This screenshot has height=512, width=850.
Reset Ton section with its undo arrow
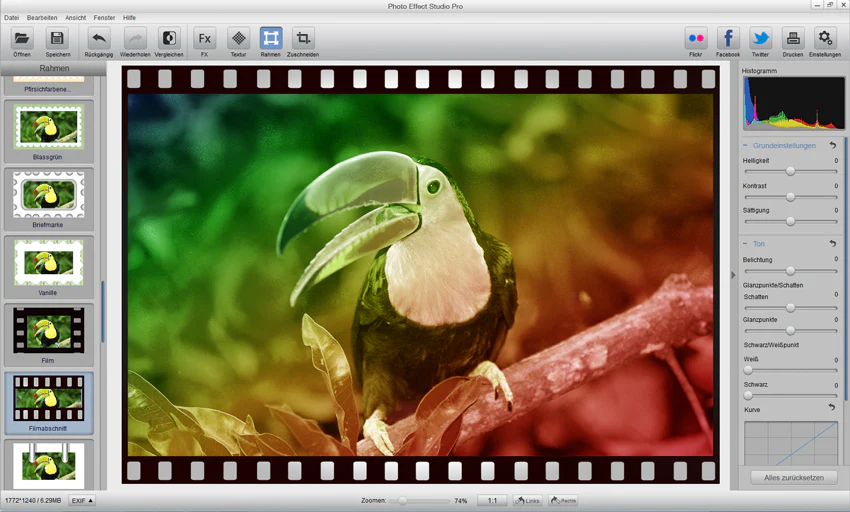(833, 244)
